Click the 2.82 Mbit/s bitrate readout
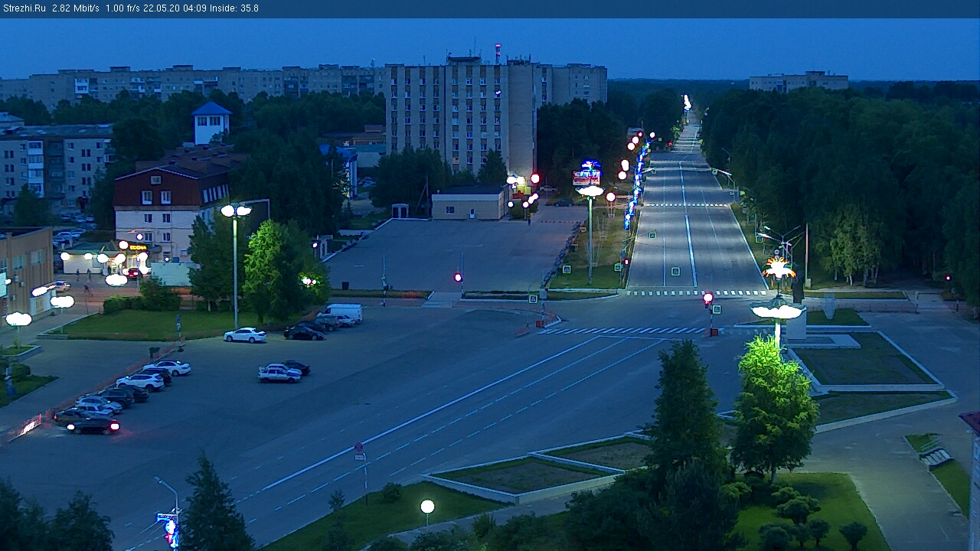The height and width of the screenshot is (551, 980). (76, 8)
